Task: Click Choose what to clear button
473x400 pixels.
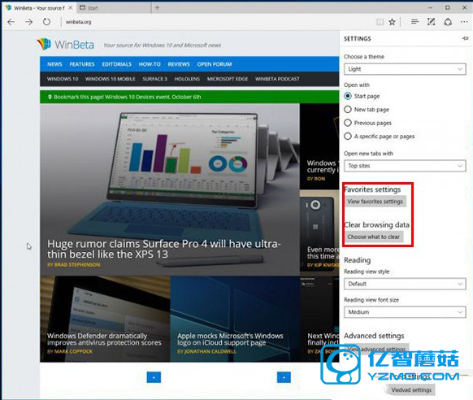Action: (374, 237)
